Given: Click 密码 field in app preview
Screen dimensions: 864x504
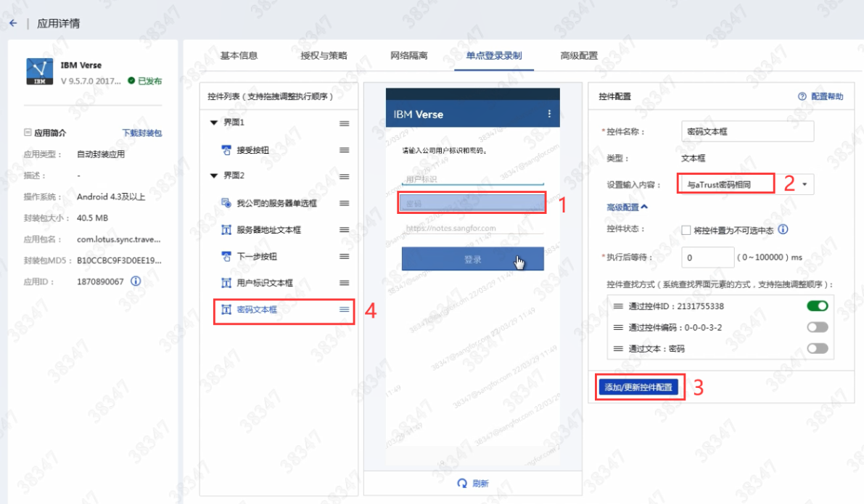Looking at the screenshot, I should point(473,203).
